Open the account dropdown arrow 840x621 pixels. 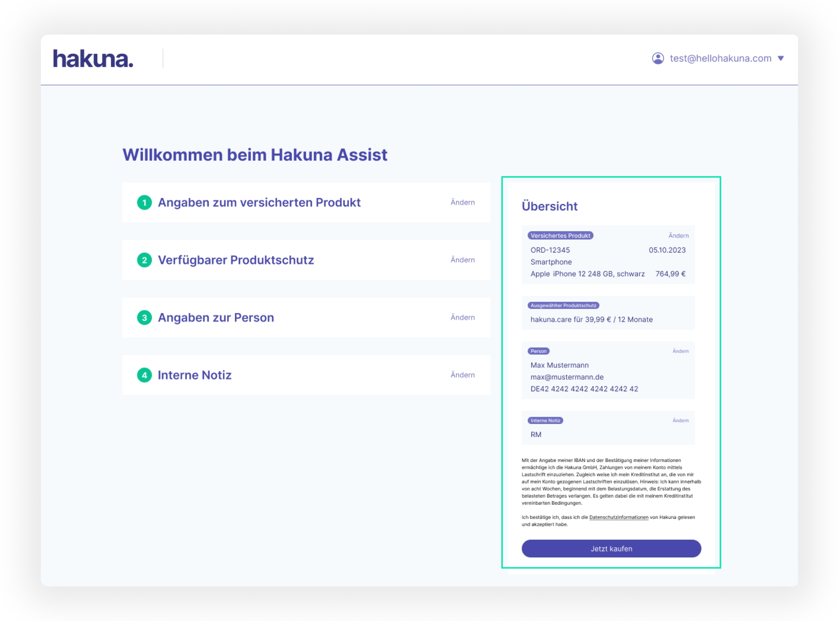pyautogui.click(x=781, y=58)
